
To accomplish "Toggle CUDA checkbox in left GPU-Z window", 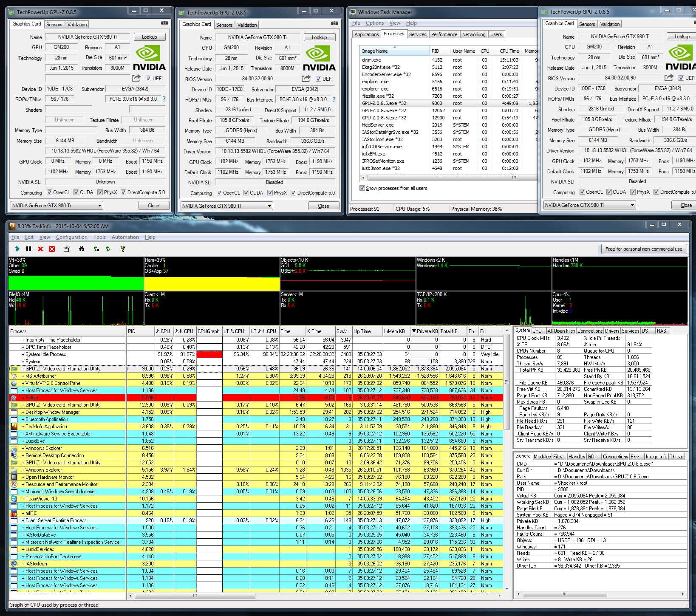I will (76, 192).
